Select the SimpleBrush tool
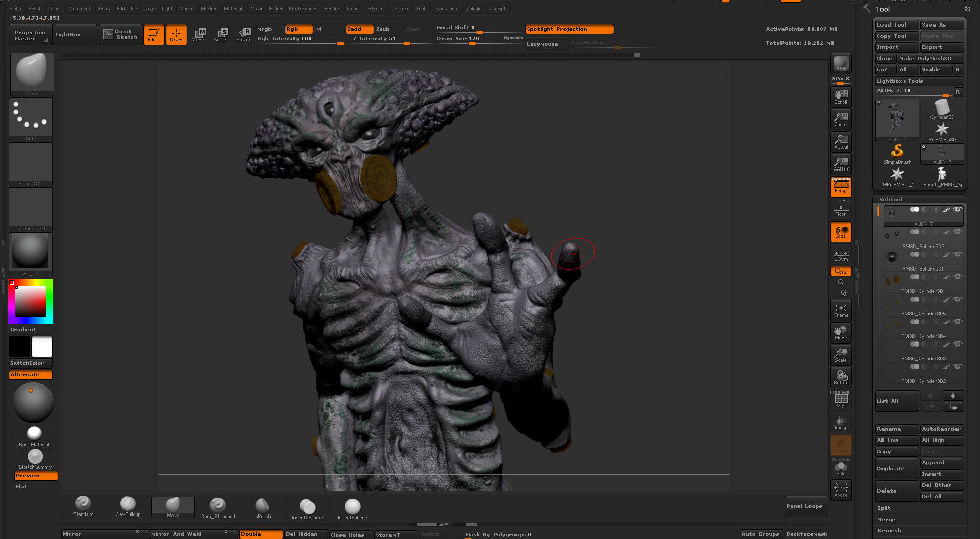 [x=897, y=154]
